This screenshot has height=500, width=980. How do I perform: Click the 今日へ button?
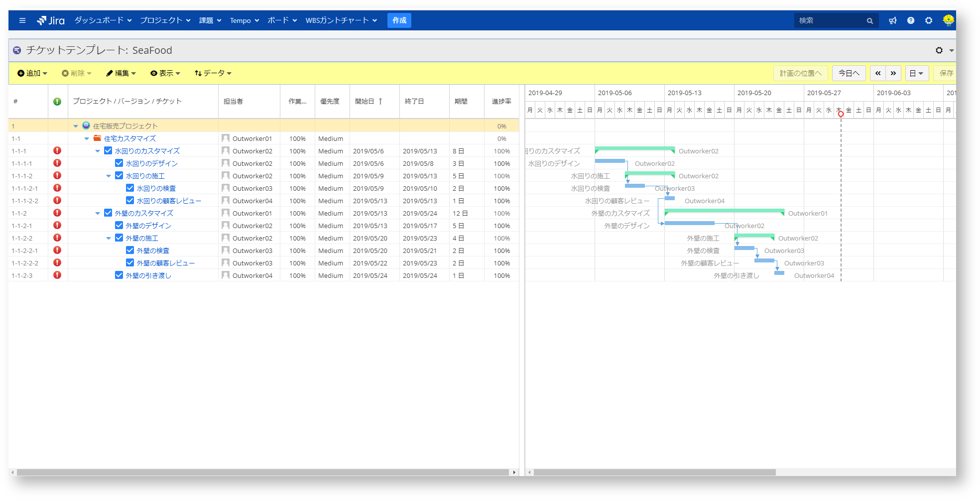pos(849,73)
